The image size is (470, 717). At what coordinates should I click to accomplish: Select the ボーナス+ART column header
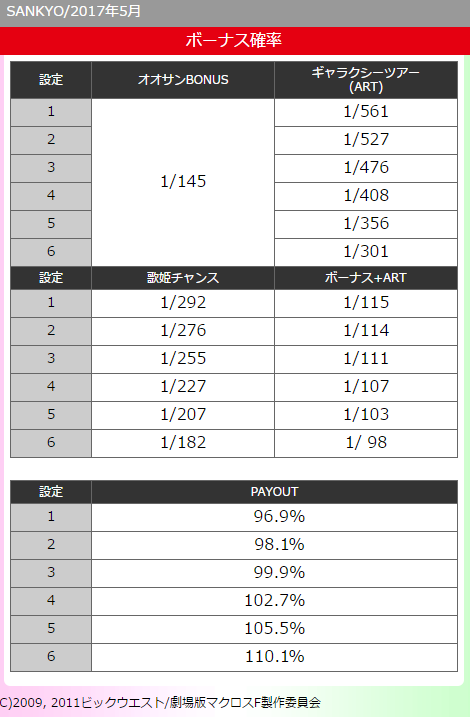tap(366, 278)
